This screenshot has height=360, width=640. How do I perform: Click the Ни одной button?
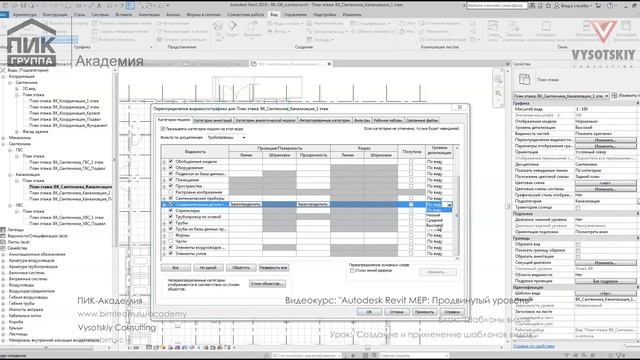(208, 268)
